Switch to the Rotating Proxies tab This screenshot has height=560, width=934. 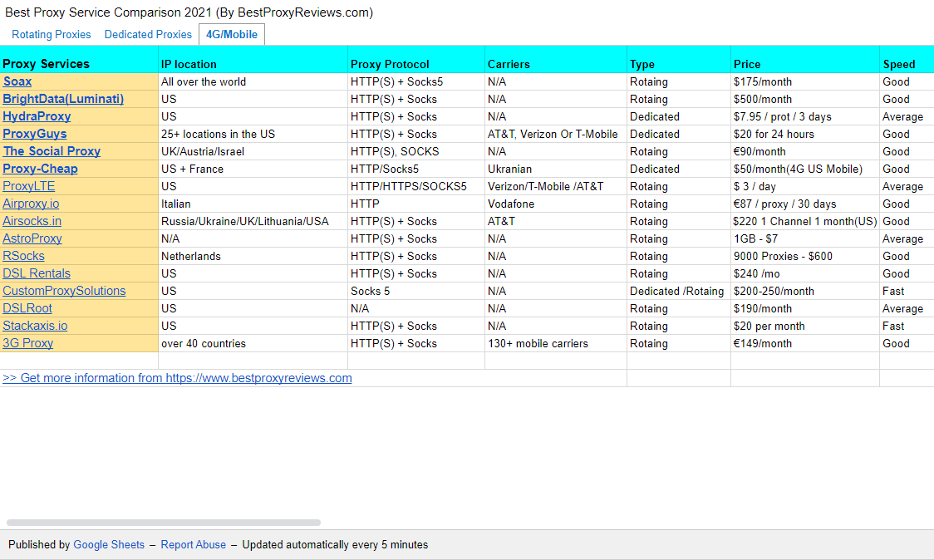point(52,35)
